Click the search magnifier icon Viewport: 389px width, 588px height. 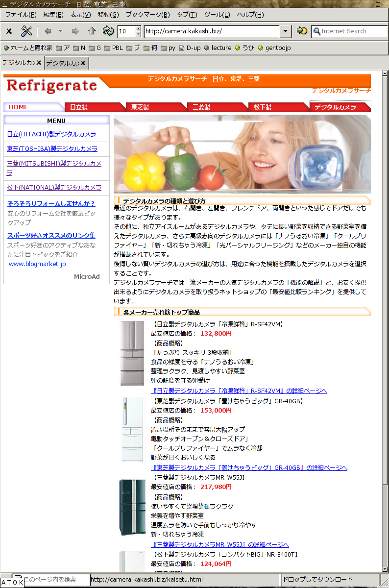coord(317,31)
